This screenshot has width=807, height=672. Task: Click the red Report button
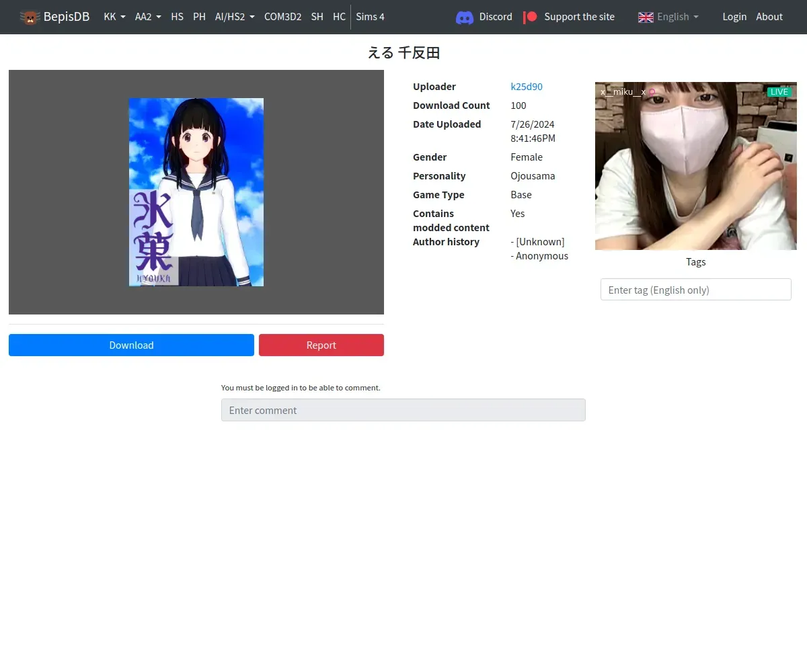(321, 345)
